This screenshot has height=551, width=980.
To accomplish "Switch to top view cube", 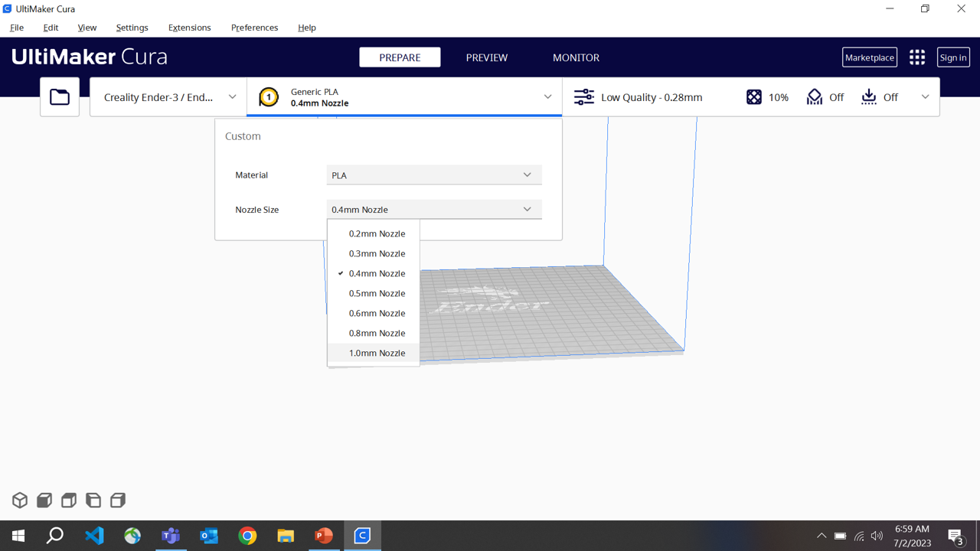I will [x=69, y=500].
